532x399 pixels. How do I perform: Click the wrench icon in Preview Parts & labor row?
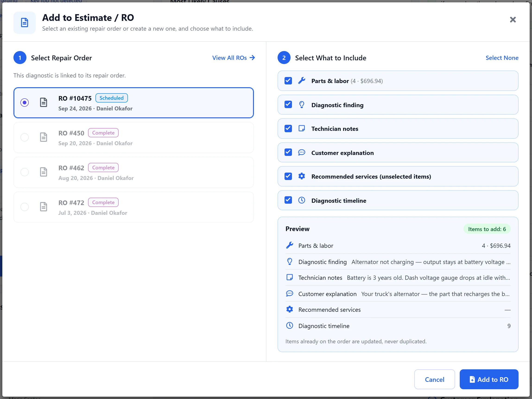(290, 245)
